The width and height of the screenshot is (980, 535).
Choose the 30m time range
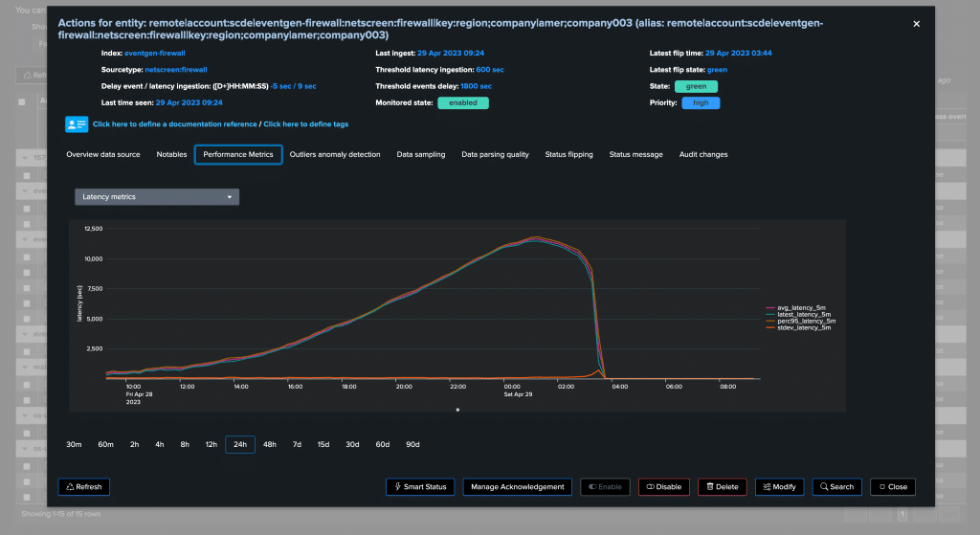[74, 444]
